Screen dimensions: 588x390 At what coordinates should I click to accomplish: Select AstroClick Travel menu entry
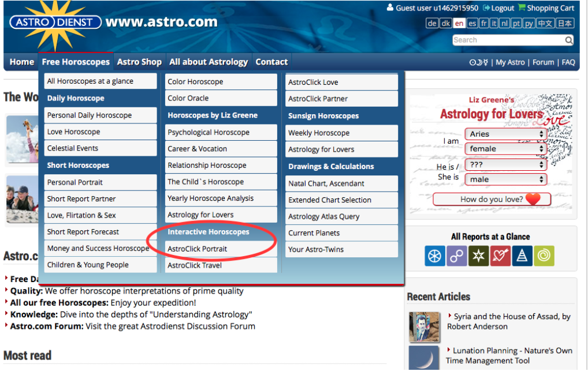pos(221,265)
